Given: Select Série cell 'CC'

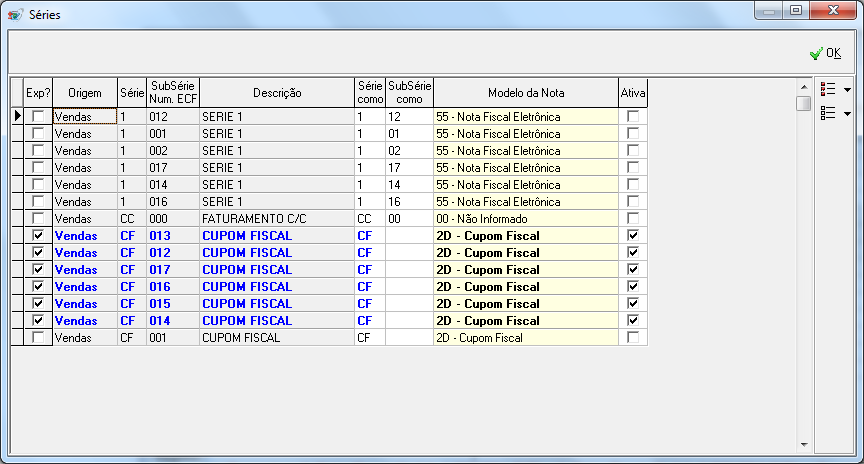Looking at the screenshot, I should [132, 218].
